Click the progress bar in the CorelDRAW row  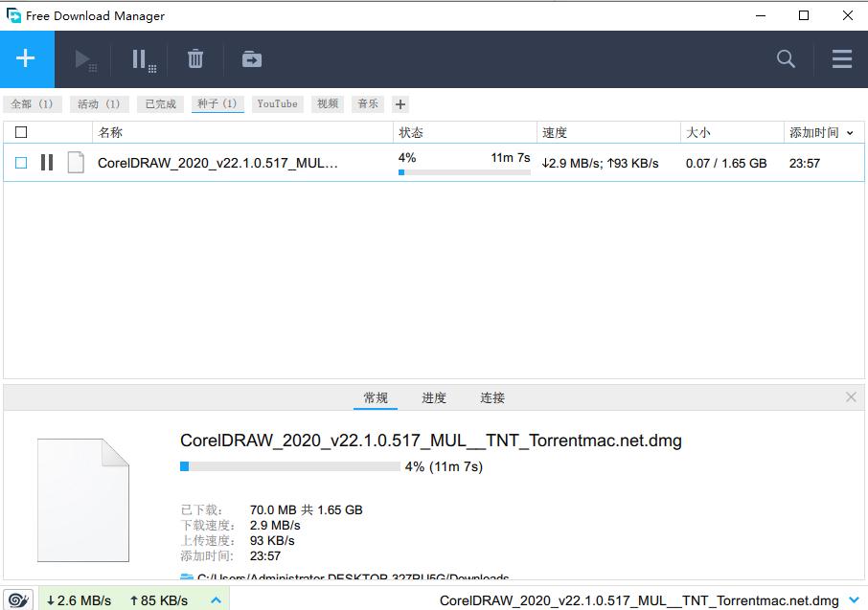(465, 172)
